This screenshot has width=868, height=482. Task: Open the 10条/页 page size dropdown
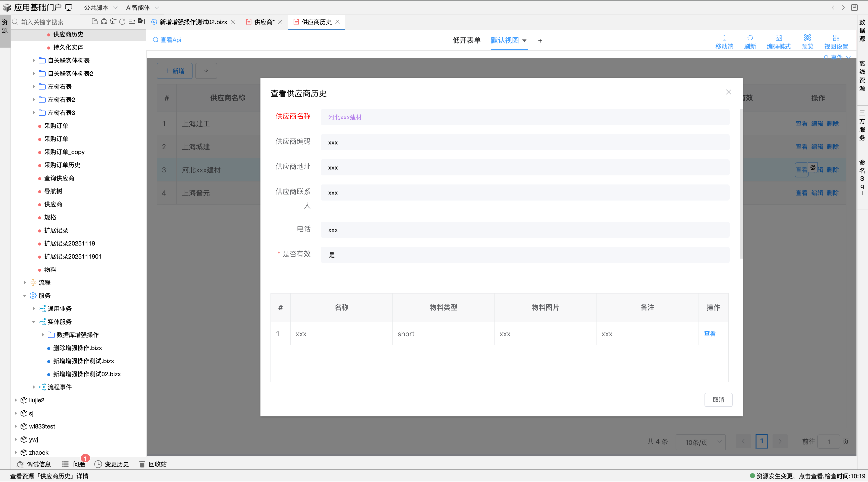tap(700, 442)
